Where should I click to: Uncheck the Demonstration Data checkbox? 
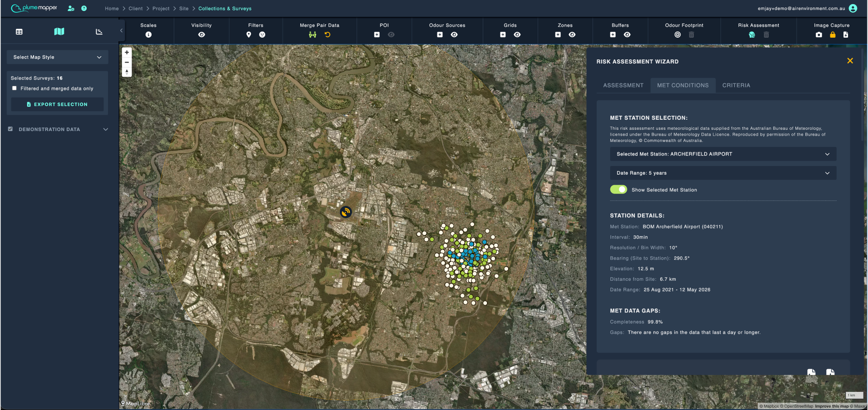[x=10, y=129]
